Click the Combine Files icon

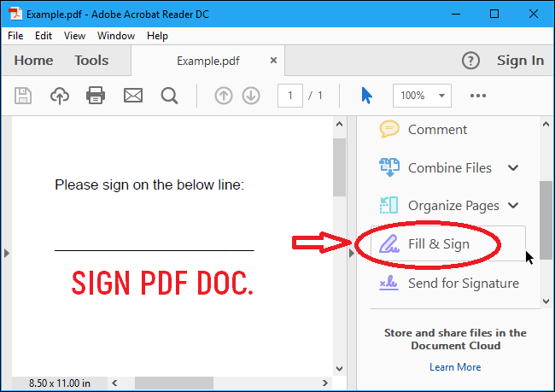[x=389, y=167]
